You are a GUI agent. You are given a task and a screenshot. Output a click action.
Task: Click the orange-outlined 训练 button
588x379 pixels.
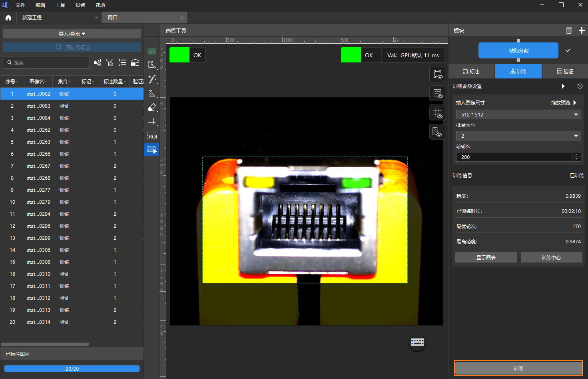point(518,368)
